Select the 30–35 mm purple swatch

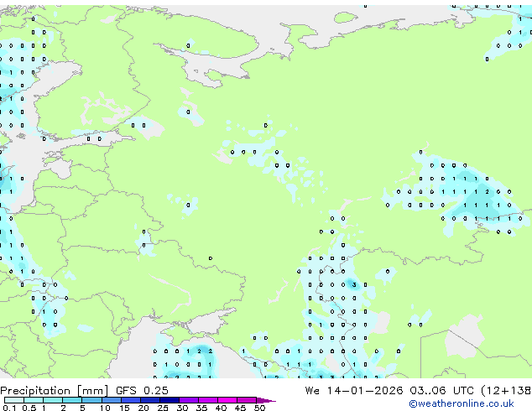pos(188,400)
